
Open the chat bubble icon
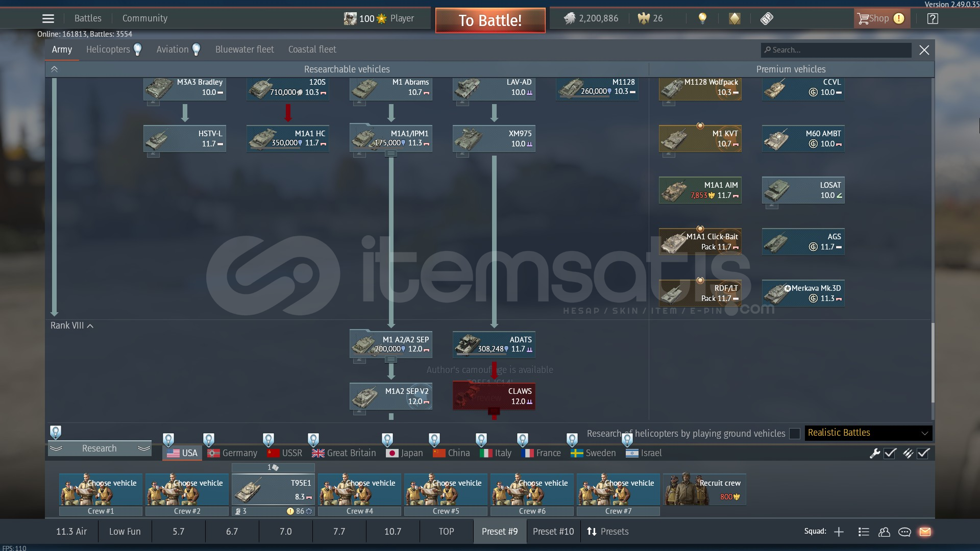coord(904,532)
